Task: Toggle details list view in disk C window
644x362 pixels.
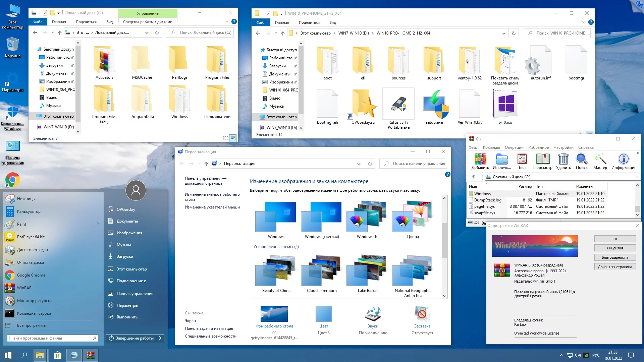Action: click(x=225, y=138)
